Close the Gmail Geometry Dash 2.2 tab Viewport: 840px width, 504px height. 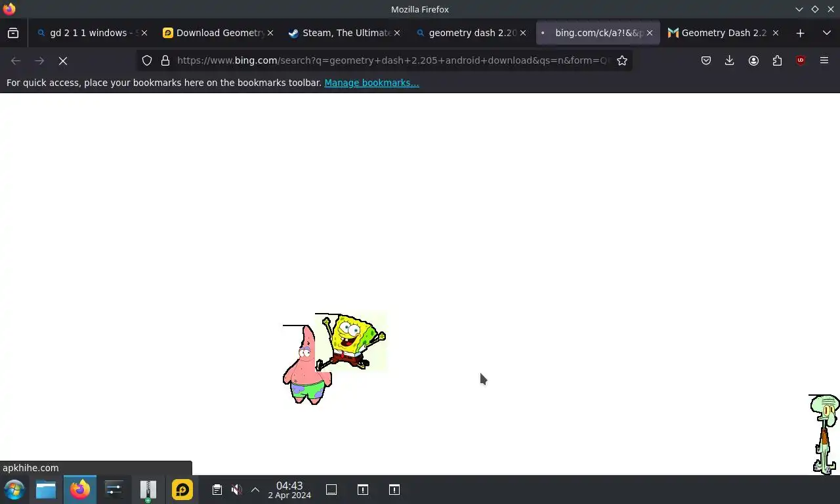(775, 33)
